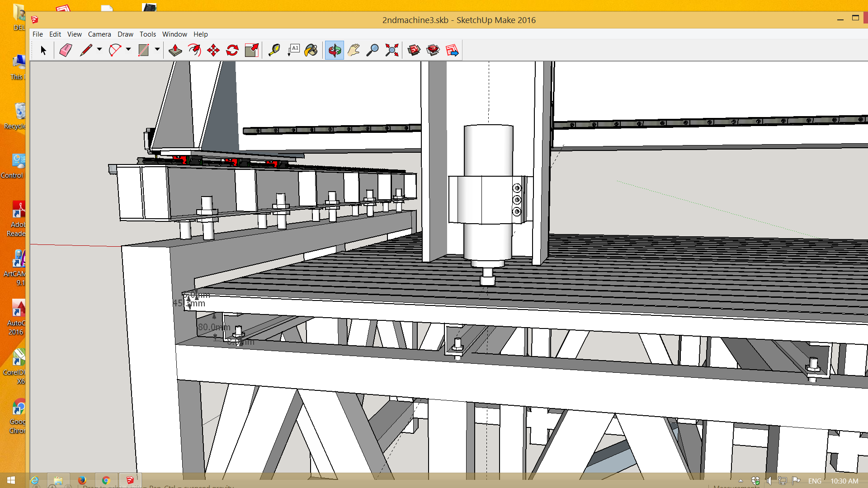Screen dimensions: 868x488
Task: Select the Offset tool
Action: [x=194, y=50]
